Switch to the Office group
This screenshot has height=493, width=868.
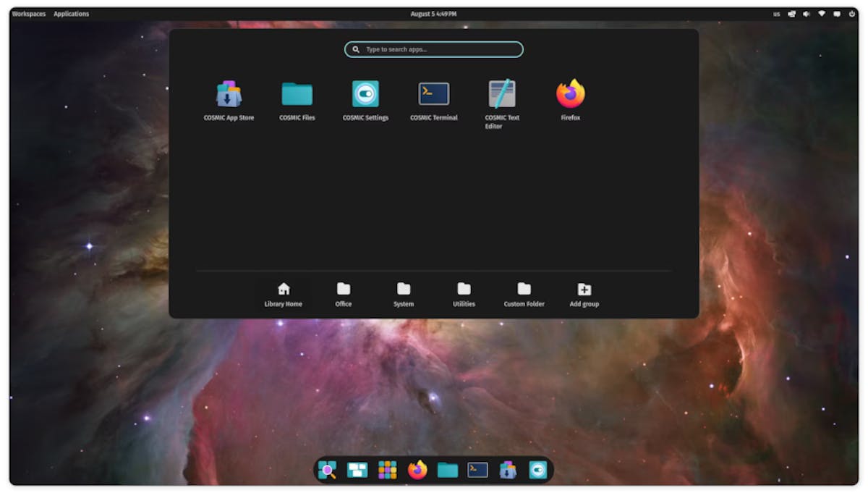point(344,295)
